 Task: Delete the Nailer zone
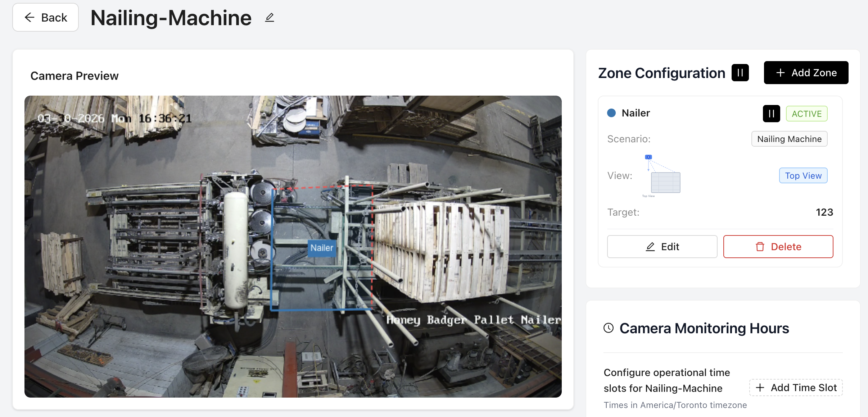click(778, 247)
